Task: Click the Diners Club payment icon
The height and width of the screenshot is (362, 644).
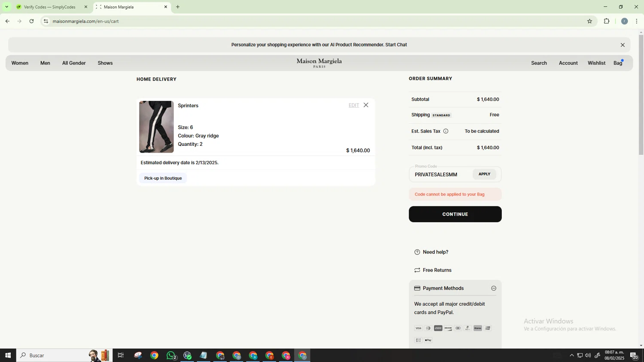Action: (x=428, y=328)
